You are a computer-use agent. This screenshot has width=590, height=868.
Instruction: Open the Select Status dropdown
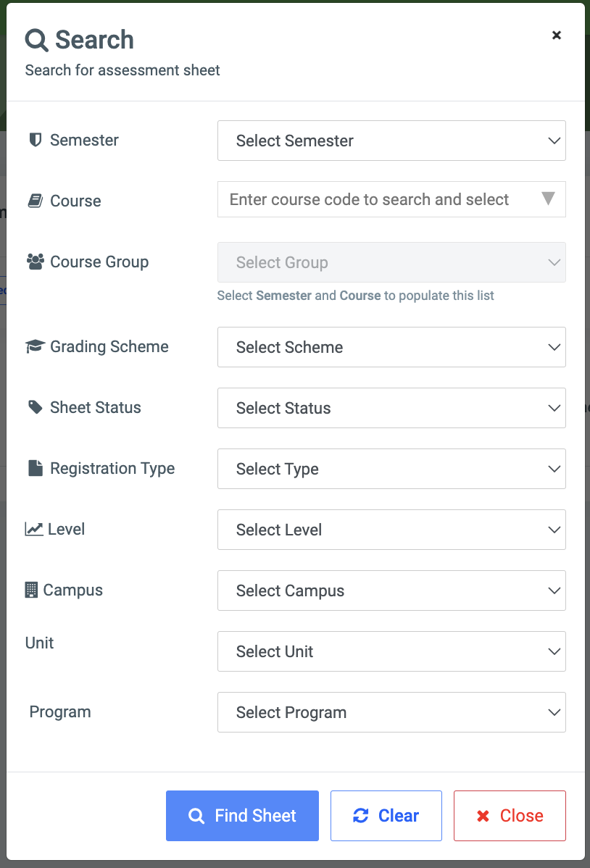(x=391, y=408)
